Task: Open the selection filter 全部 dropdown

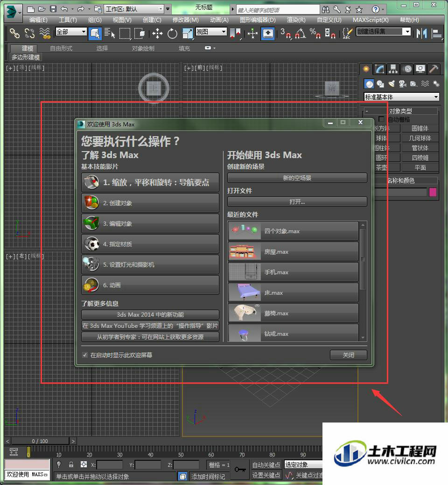Action: (x=71, y=32)
